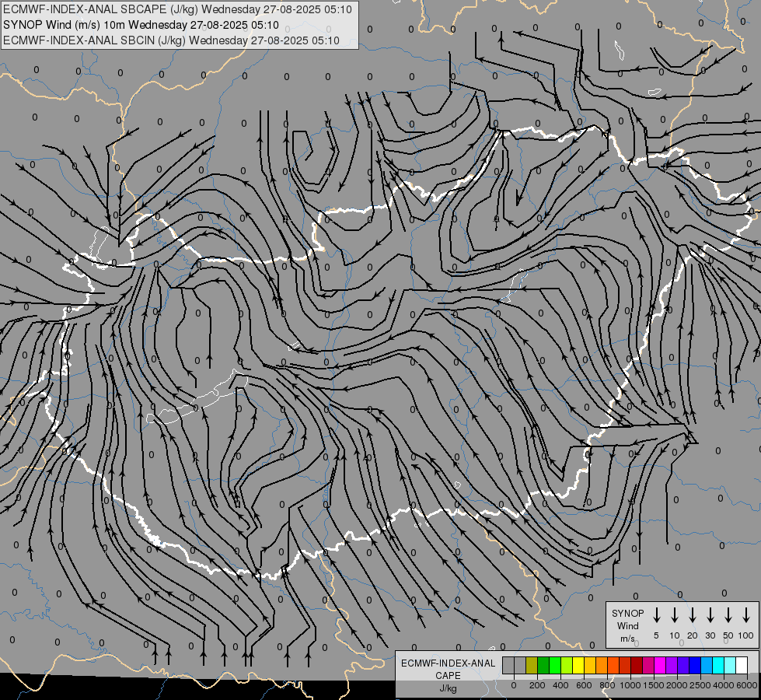Viewport: 761px width, 700px height.
Task: Select the pink swatch left of 1500 tick
Action: pos(648,665)
